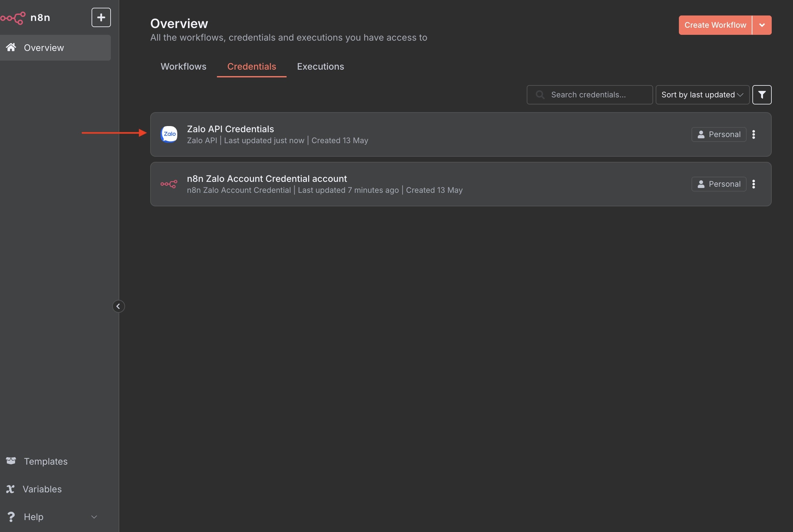Open n8n Zalo Account Credential account entry
Screen dimensions: 793x532
[461, 184]
